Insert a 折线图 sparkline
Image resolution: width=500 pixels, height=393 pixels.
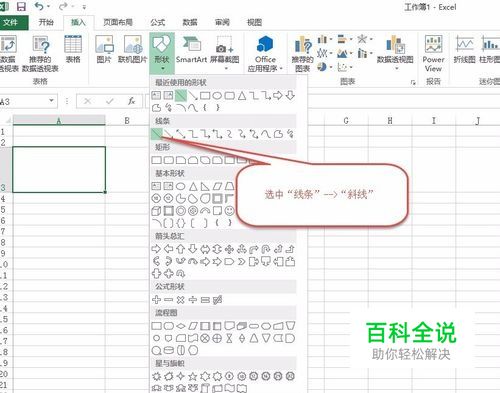465,49
